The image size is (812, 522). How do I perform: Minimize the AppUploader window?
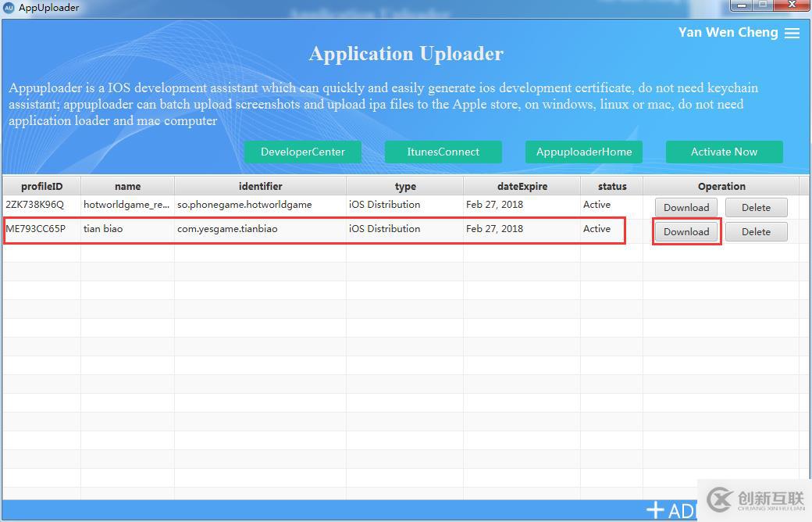[x=742, y=5]
